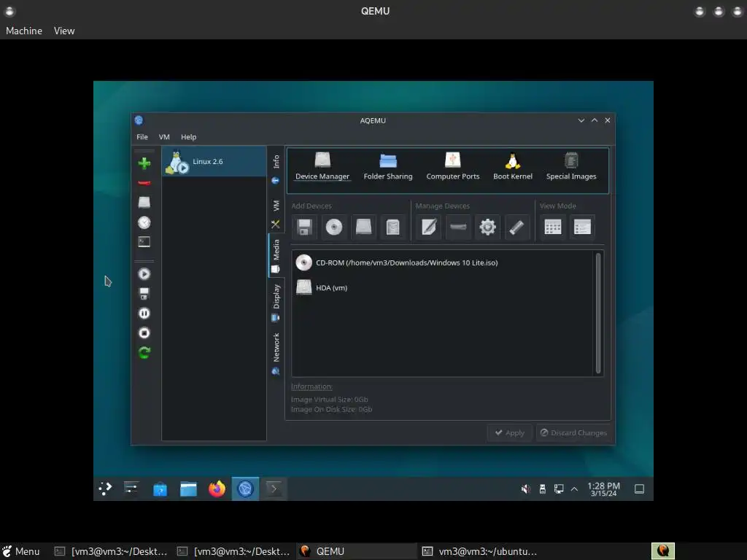Open the QEMU Machine menu
The height and width of the screenshot is (560, 747).
24,31
